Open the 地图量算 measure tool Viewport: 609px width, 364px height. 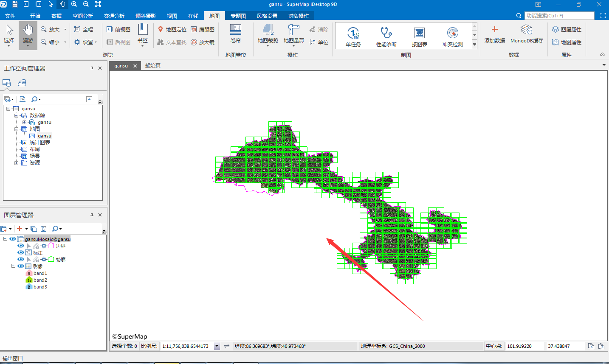coord(294,34)
